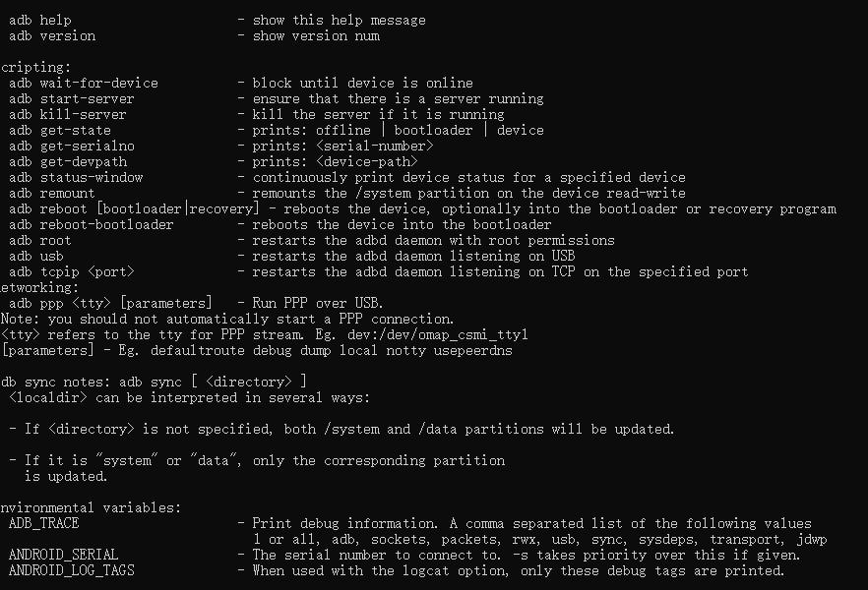
Task: Click the "adb get-devpath" command
Action: click(x=68, y=161)
